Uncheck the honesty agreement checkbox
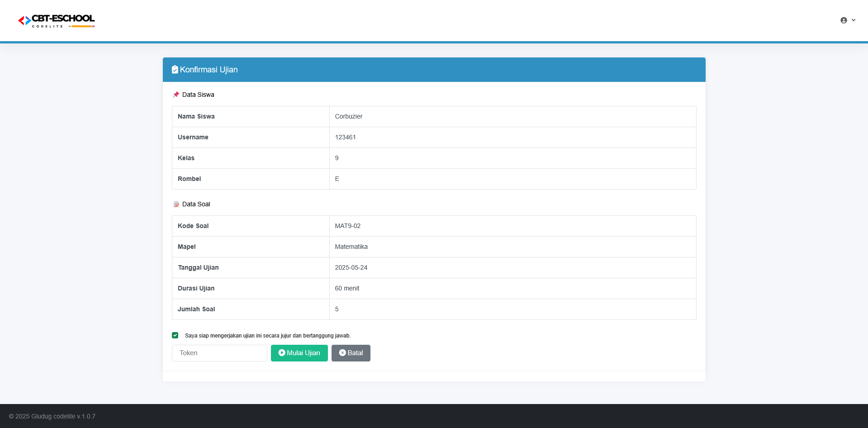Image resolution: width=868 pixels, height=428 pixels. click(175, 335)
